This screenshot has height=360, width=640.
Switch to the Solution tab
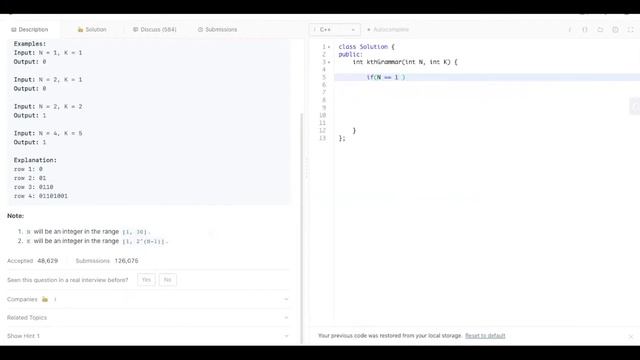[x=92, y=29]
